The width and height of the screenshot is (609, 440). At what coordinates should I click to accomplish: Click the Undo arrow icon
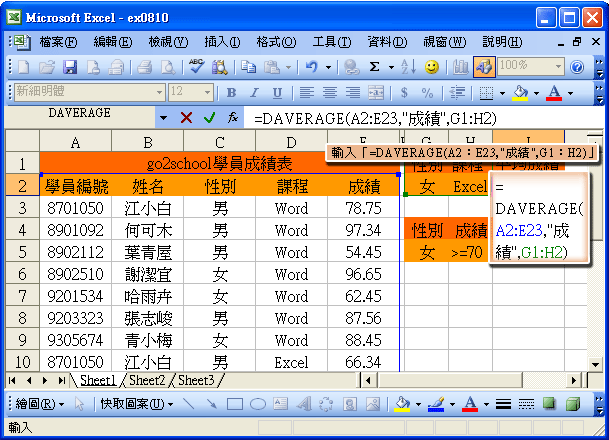click(x=312, y=66)
